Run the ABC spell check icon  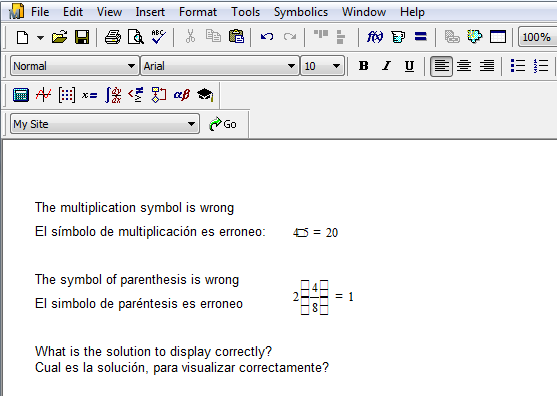click(x=158, y=37)
